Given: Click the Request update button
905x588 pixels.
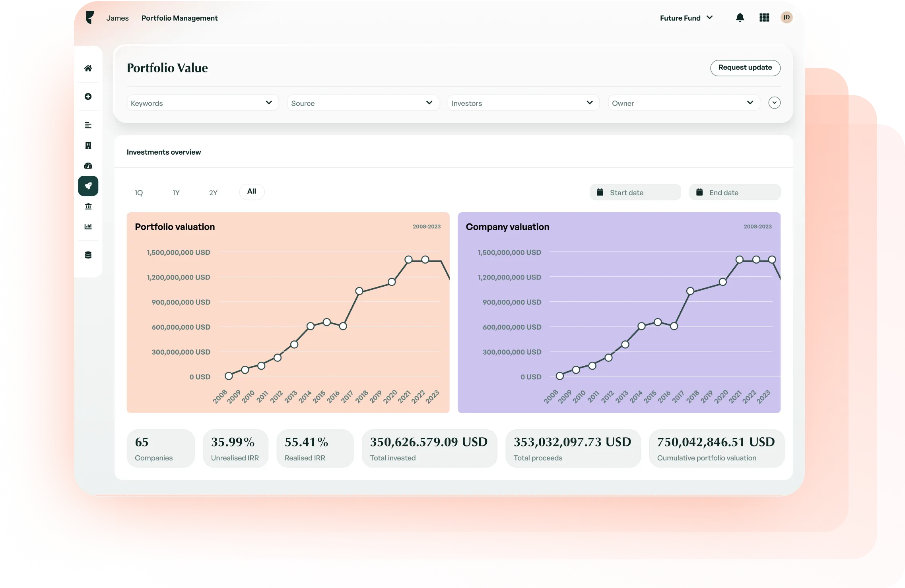Looking at the screenshot, I should coord(745,68).
